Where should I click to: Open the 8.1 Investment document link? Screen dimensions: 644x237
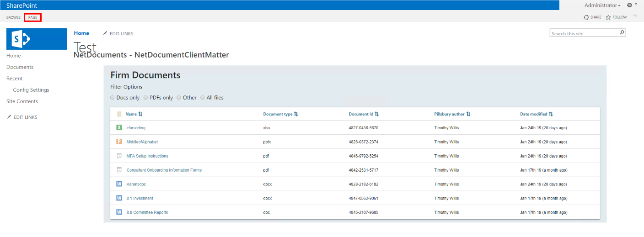coord(140,199)
